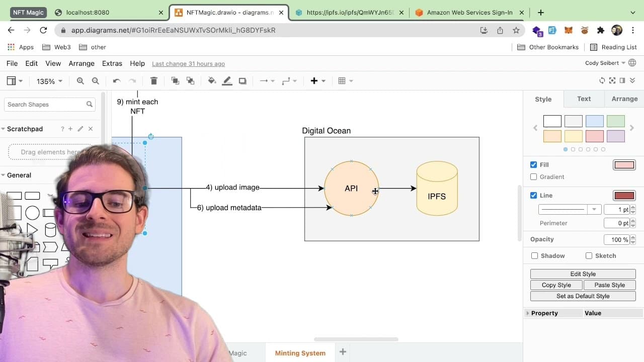Viewport: 644px width, 362px height.
Task: Open the fullscreen toggle icon
Action: click(x=612, y=80)
